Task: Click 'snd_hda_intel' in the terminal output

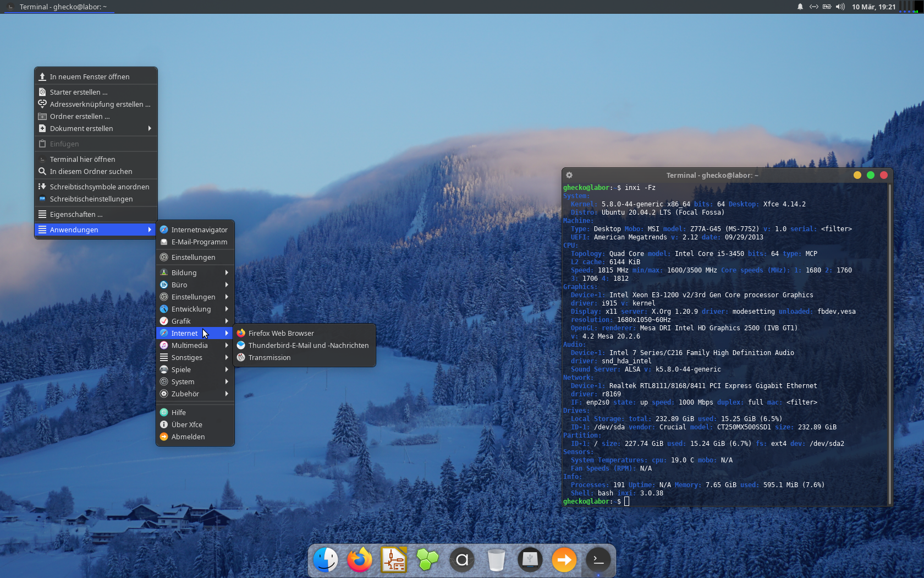Action: click(626, 361)
